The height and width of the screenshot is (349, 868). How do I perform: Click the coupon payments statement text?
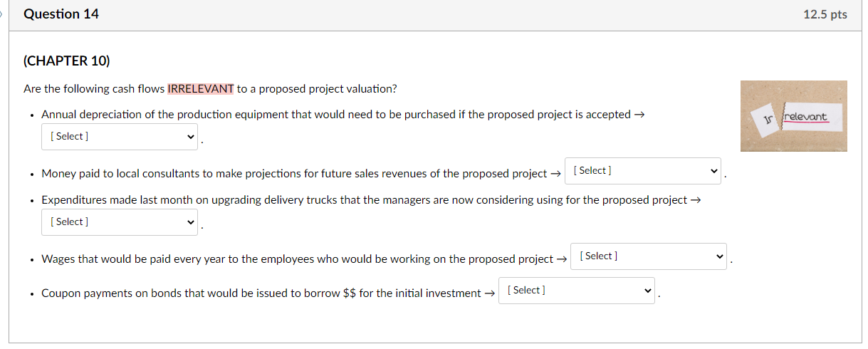261,293
